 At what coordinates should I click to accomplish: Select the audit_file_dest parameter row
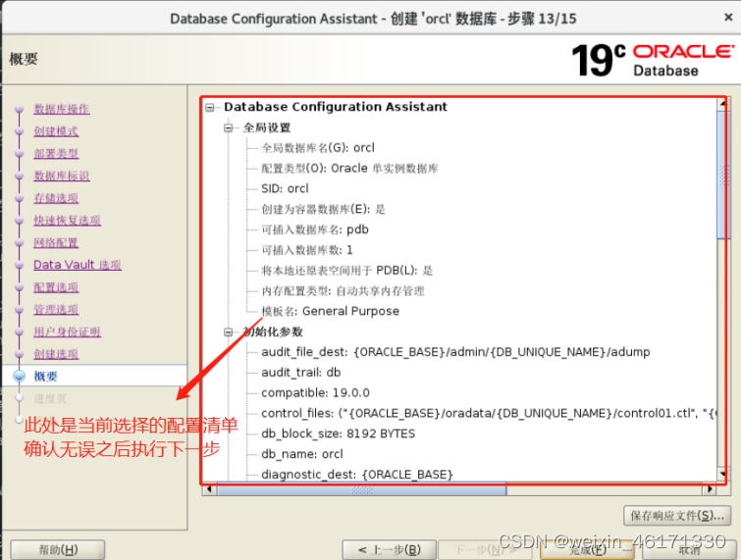tap(455, 352)
